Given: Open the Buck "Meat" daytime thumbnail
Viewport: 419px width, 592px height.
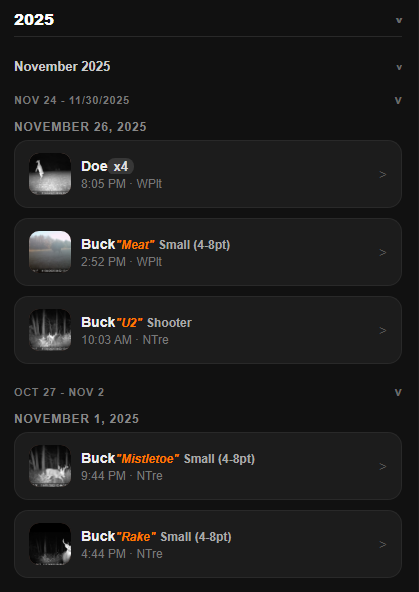Looking at the screenshot, I should (50, 252).
